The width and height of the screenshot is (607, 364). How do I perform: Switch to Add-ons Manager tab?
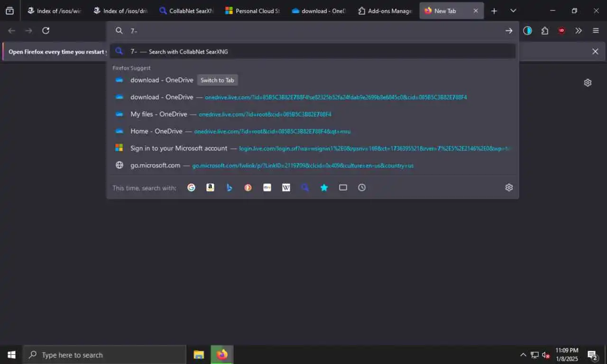point(385,11)
